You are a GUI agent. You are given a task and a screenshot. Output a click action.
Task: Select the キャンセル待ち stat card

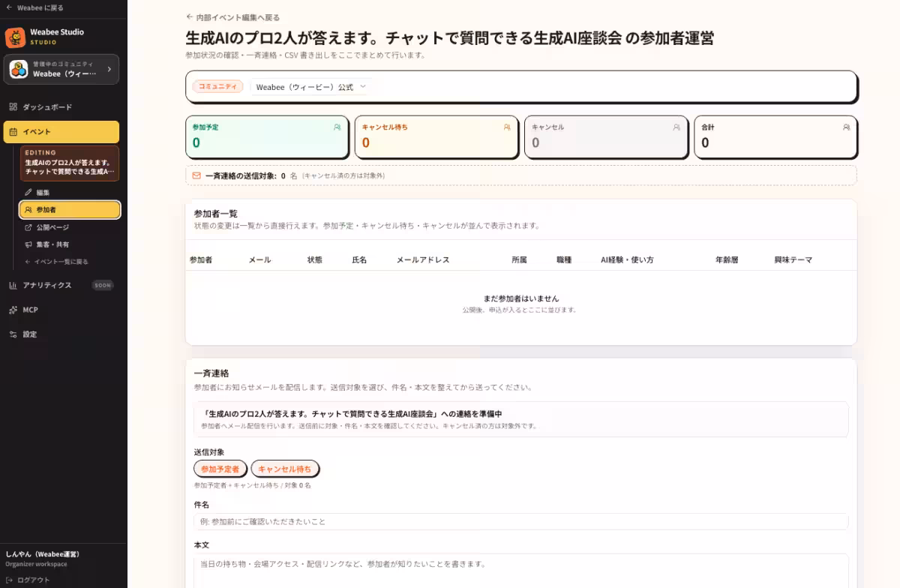pos(436,137)
